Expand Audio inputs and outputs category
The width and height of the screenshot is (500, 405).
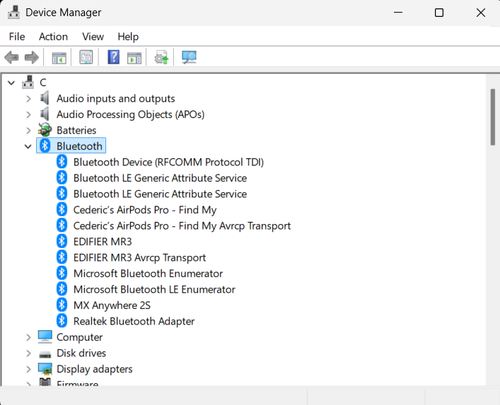click(x=28, y=99)
